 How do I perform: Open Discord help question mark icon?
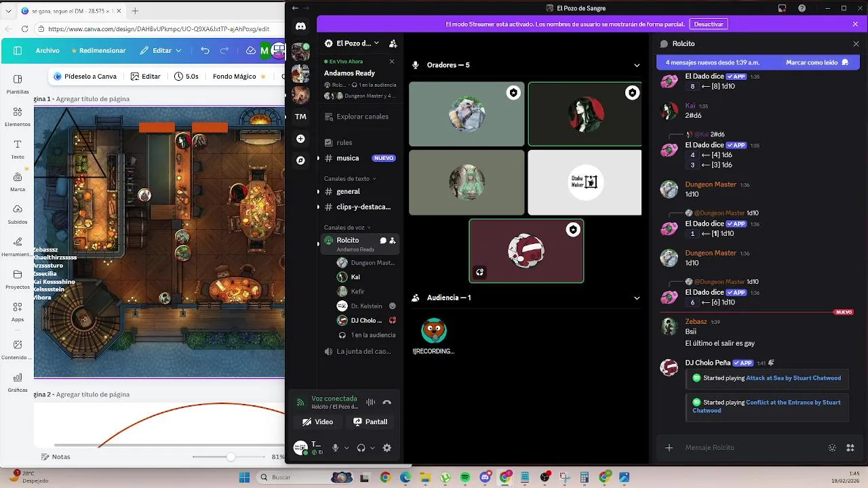tap(802, 8)
